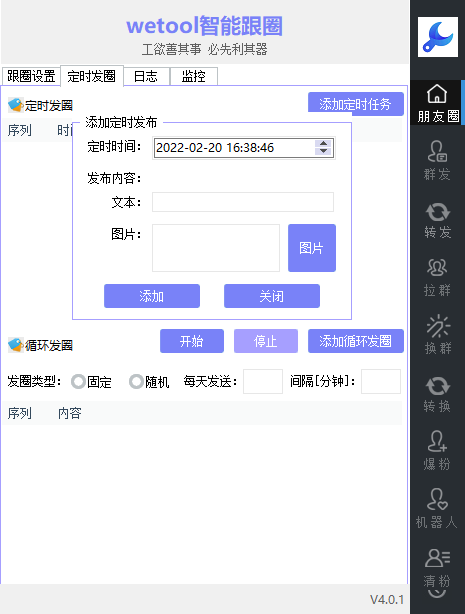
Task: Open the 朋友圈 home sidebar icon
Action: 437,103
